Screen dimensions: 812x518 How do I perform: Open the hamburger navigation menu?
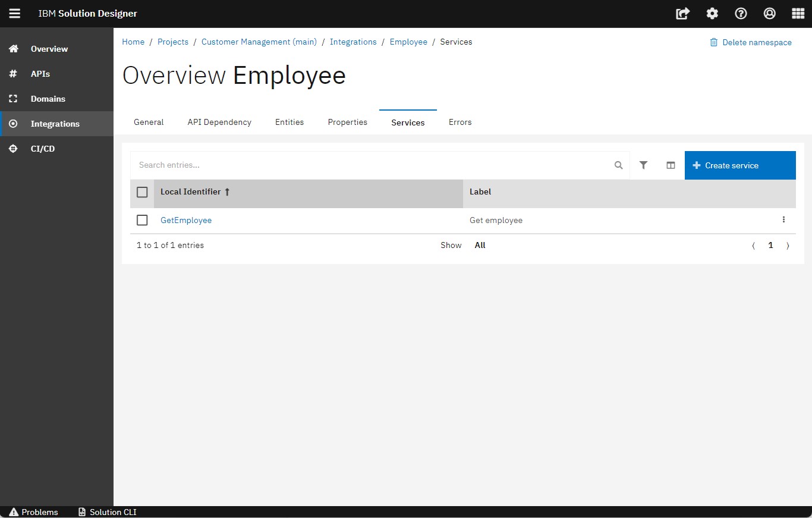tap(14, 14)
